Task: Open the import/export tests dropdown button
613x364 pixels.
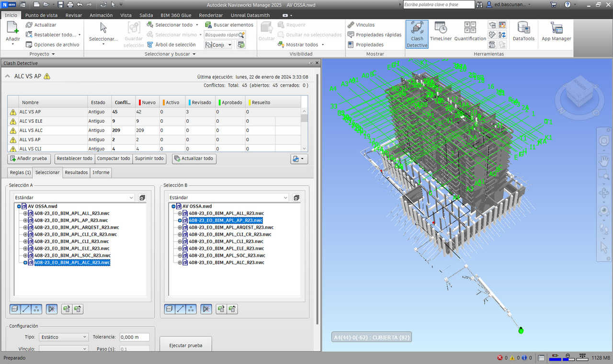Action: point(299,159)
